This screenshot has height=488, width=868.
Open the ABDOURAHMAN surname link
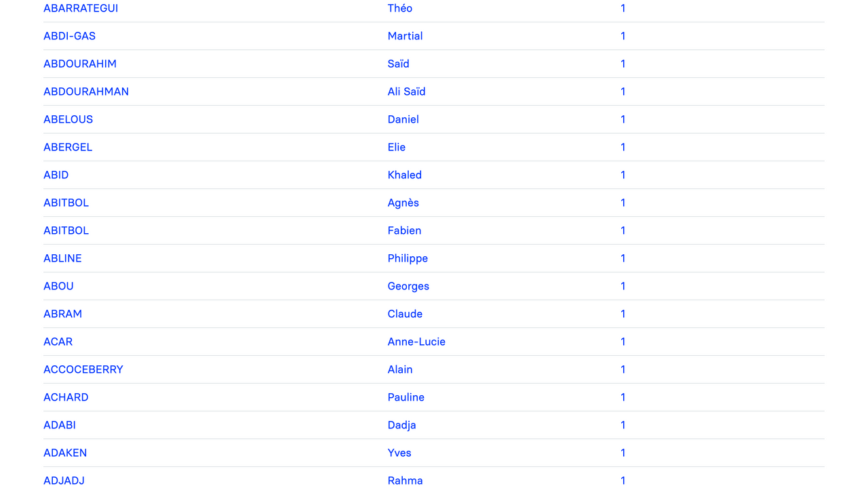(x=86, y=91)
